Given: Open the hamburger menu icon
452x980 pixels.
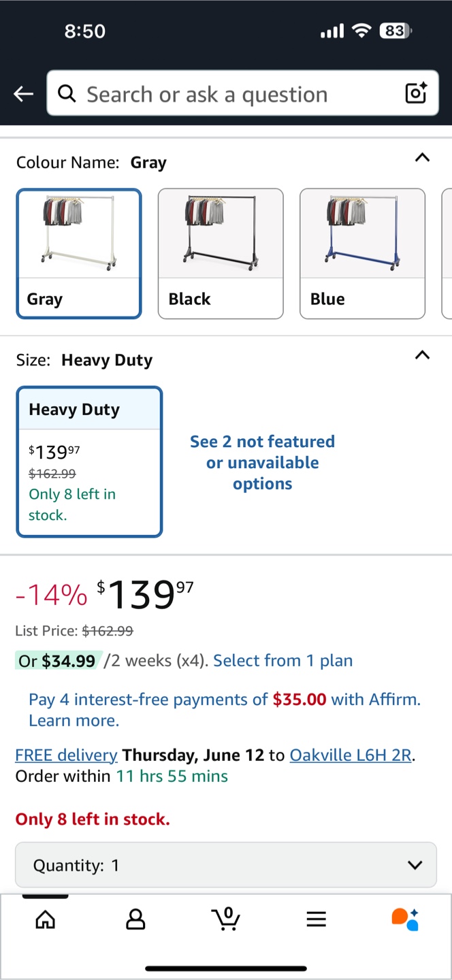Looking at the screenshot, I should coord(316,920).
